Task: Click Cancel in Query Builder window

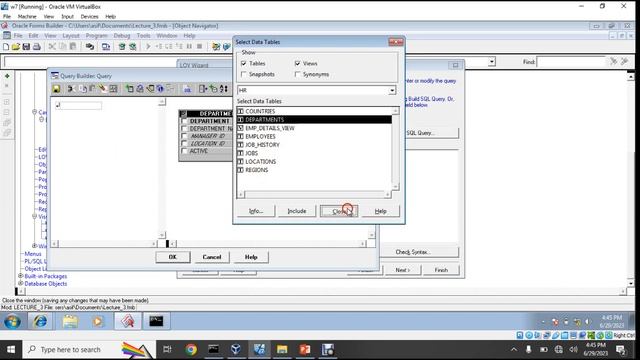Action: coord(212,257)
